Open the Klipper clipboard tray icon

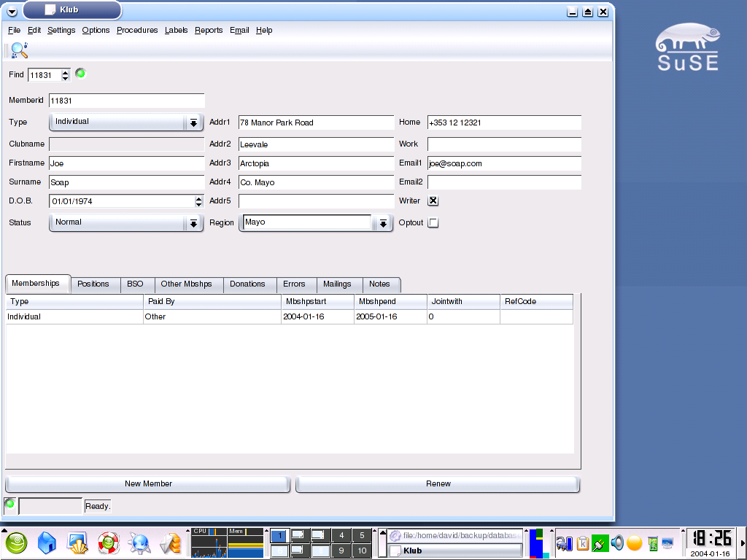point(583,542)
